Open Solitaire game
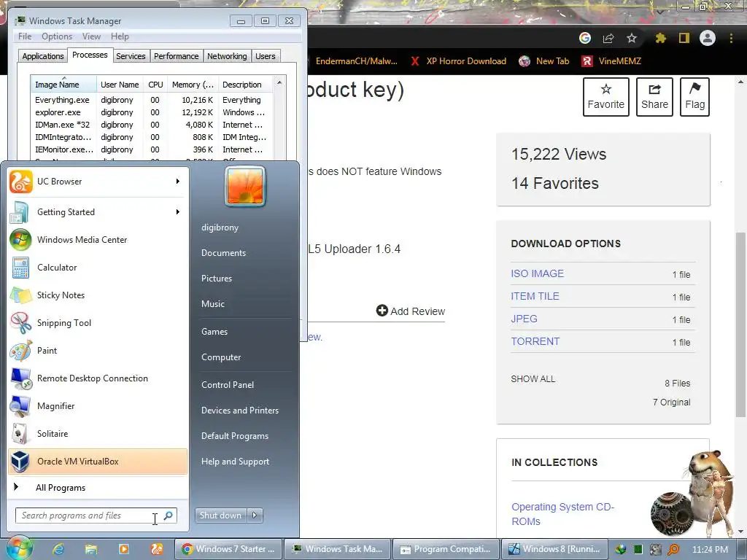Viewport: 747px width, 560px height. (x=98, y=433)
